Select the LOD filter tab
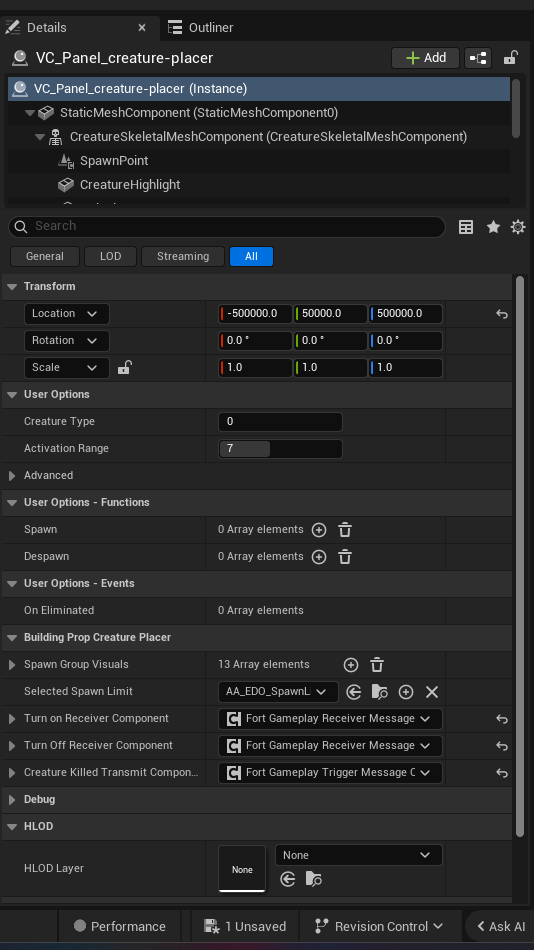The height and width of the screenshot is (950, 534). point(110,256)
